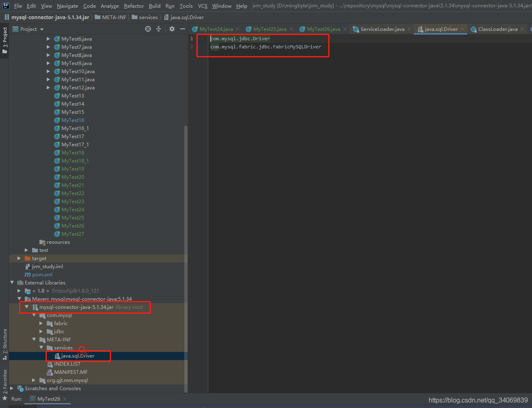Select MyTest27 in project tree

(73, 234)
